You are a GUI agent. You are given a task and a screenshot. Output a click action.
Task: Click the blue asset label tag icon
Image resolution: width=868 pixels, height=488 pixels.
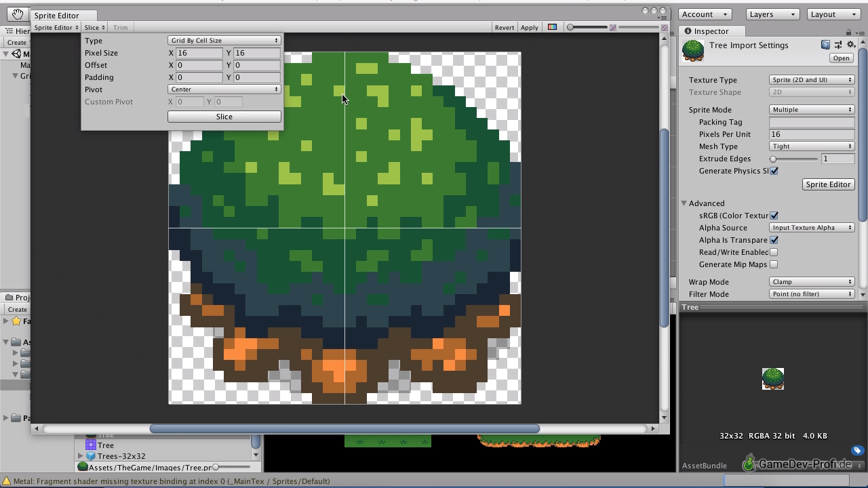click(x=857, y=451)
